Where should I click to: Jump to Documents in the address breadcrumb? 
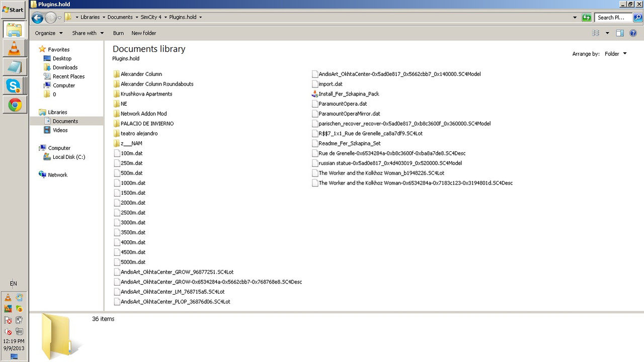[x=120, y=17]
